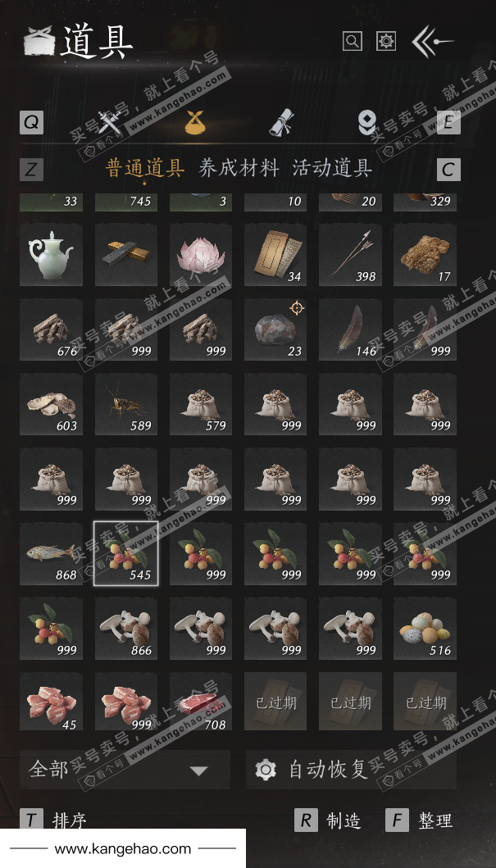This screenshot has height=868, width=496.
Task: Switch to the crossed swords equipment category
Action: pyautogui.click(x=110, y=122)
